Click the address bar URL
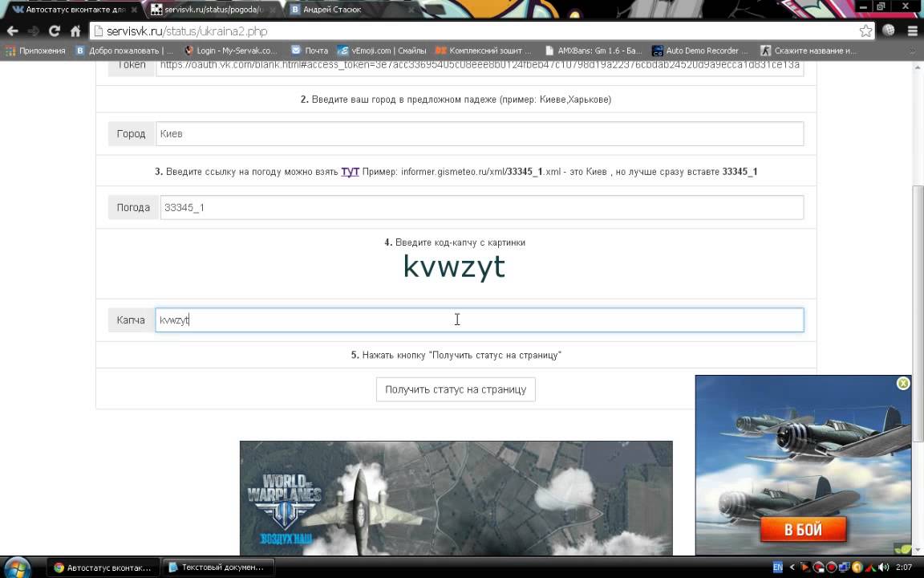 188,31
